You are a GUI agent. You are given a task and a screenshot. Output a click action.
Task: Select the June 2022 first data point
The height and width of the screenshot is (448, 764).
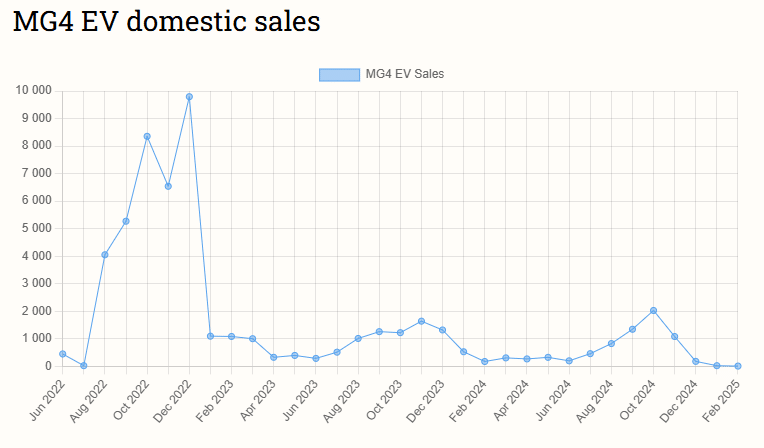tap(62, 354)
